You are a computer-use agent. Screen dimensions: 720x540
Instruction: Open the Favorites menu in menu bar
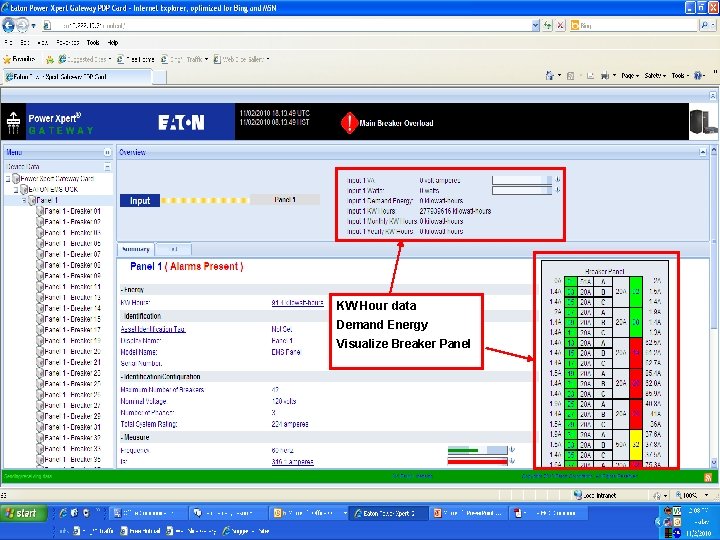pyautogui.click(x=68, y=43)
